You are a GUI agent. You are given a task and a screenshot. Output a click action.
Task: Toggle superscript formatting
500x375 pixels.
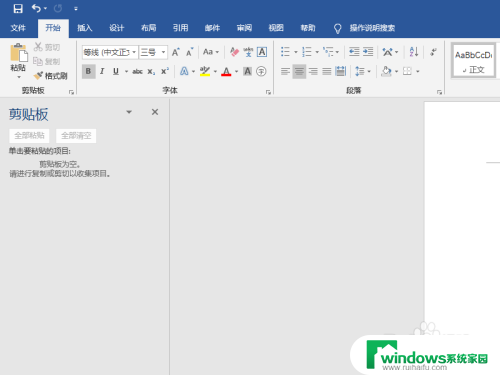pos(165,71)
